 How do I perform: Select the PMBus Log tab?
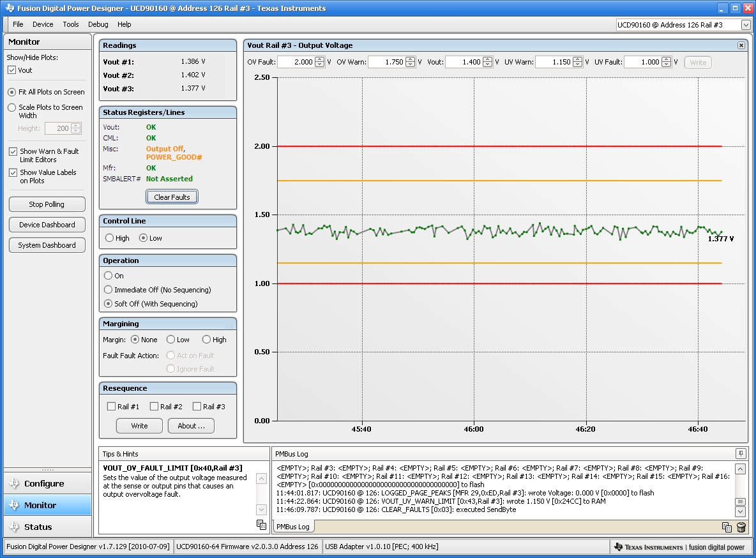coord(292,526)
